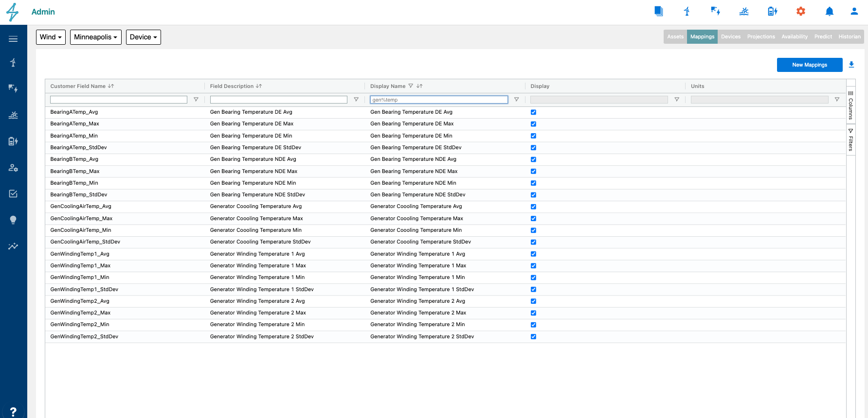Image resolution: width=868 pixels, height=418 pixels.
Task: Focus Customer Field Name filter input
Action: pyautogui.click(x=119, y=100)
